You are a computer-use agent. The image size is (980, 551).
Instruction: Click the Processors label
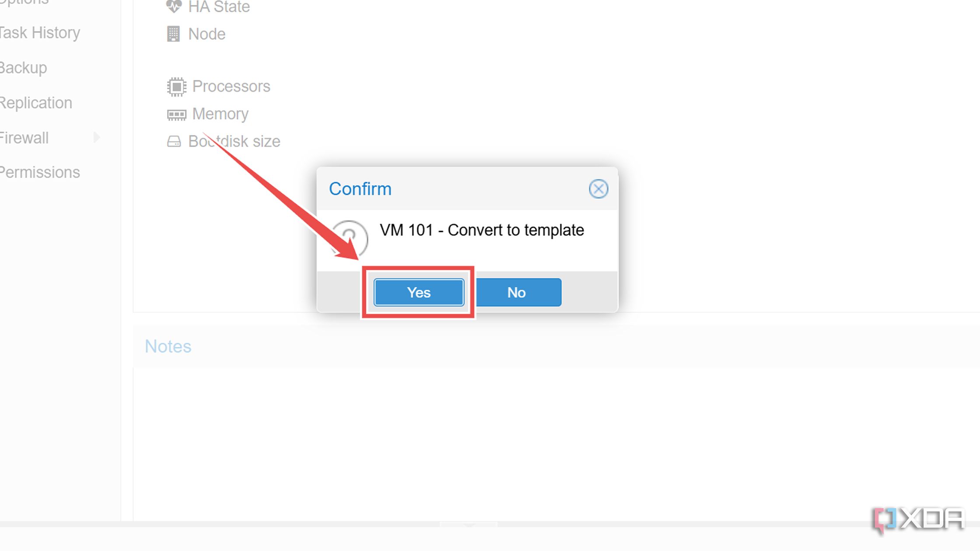click(x=231, y=87)
